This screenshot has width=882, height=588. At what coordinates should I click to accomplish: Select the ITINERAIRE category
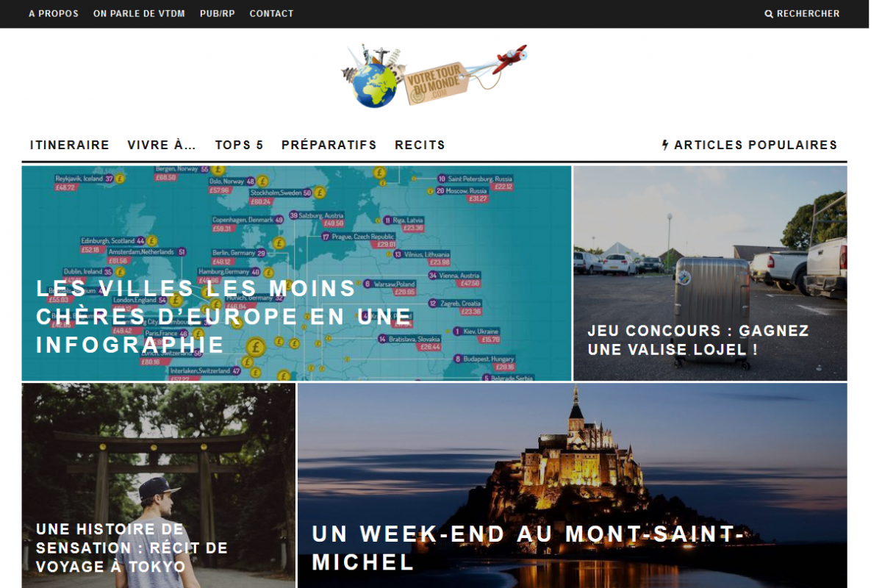click(70, 145)
